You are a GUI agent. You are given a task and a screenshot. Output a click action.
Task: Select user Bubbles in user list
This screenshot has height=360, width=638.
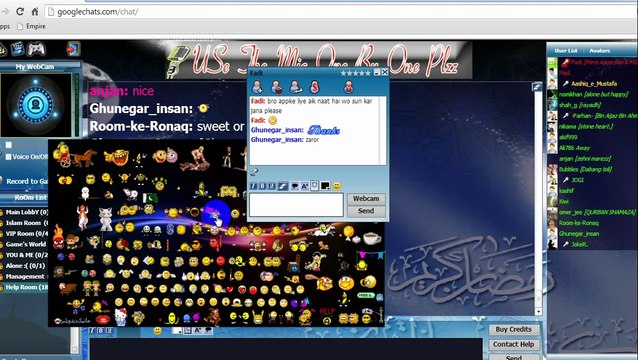585,169
